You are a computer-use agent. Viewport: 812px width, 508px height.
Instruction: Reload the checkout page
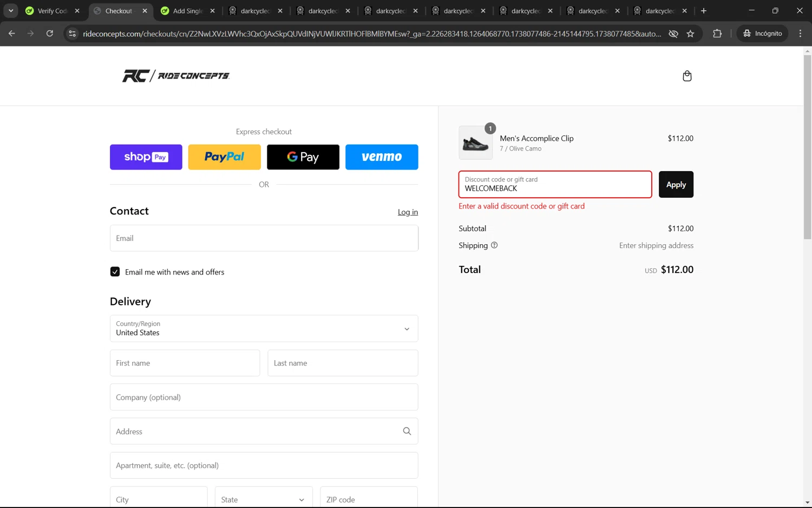pos(50,34)
